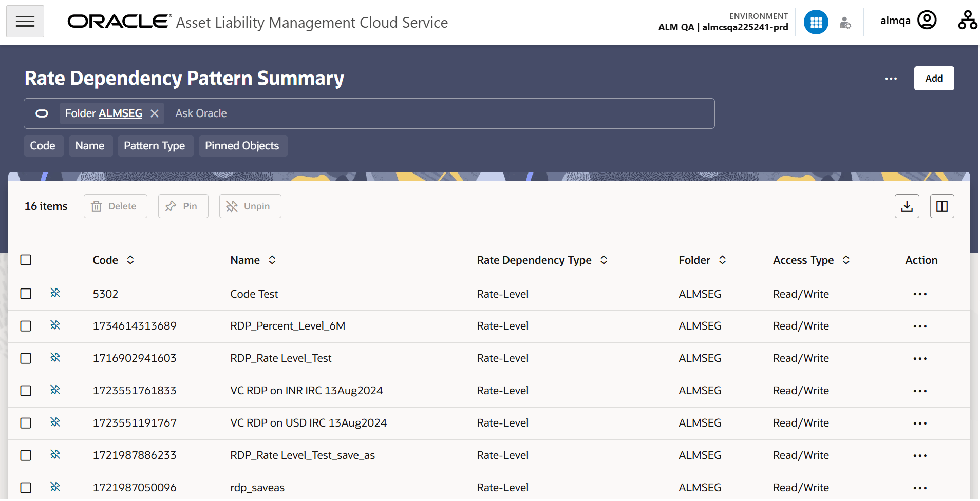Select checkbox for code 1721987050096
The height and width of the screenshot is (501, 980).
26,488
